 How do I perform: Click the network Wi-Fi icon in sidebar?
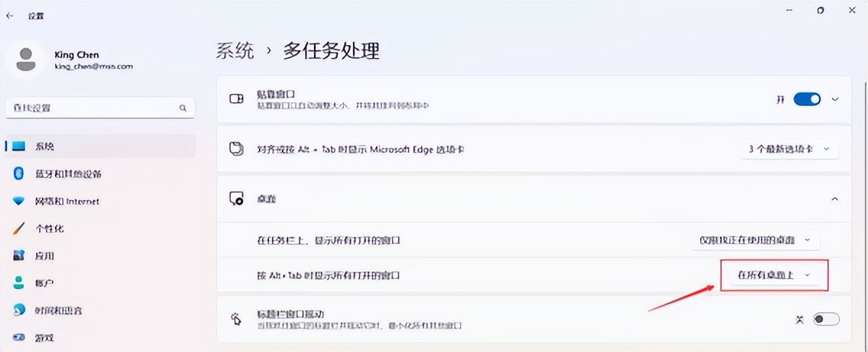click(x=20, y=201)
